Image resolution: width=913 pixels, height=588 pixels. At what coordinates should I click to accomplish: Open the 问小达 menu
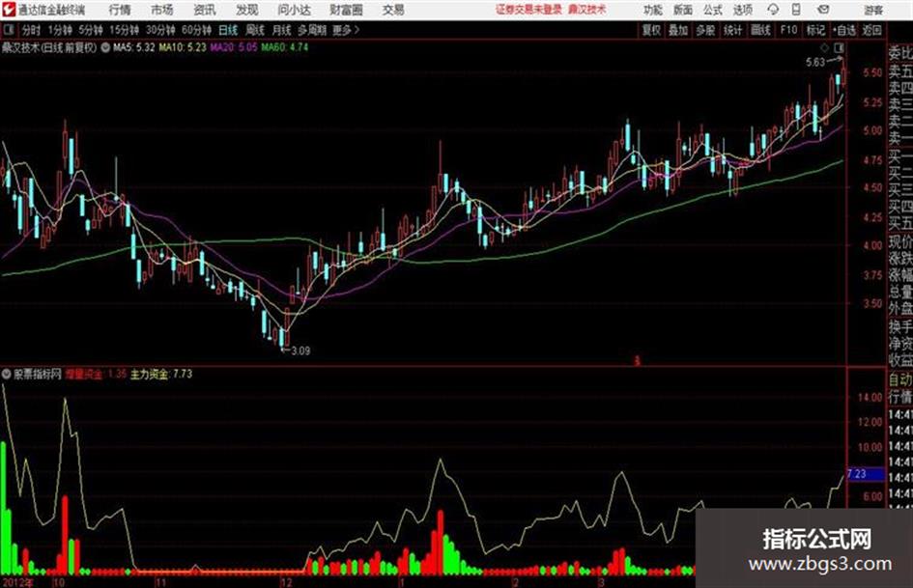pyautogui.click(x=294, y=10)
